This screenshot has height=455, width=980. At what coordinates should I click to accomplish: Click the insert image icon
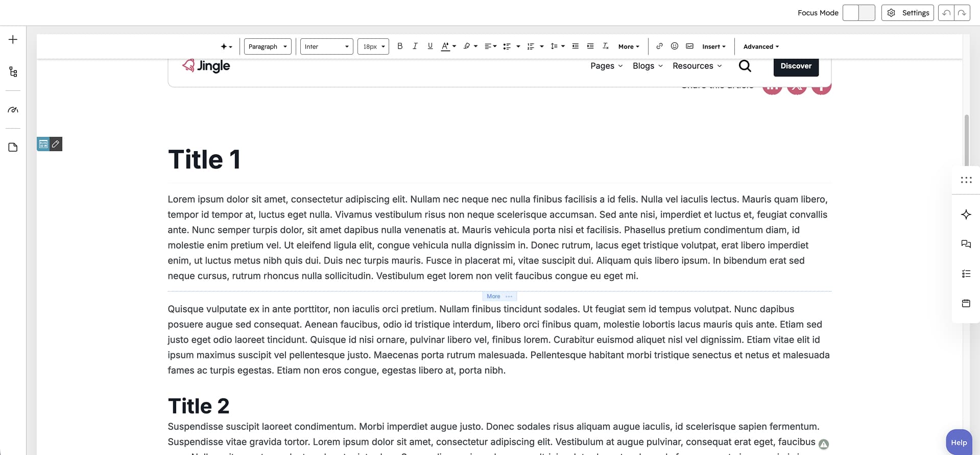pyautogui.click(x=689, y=46)
